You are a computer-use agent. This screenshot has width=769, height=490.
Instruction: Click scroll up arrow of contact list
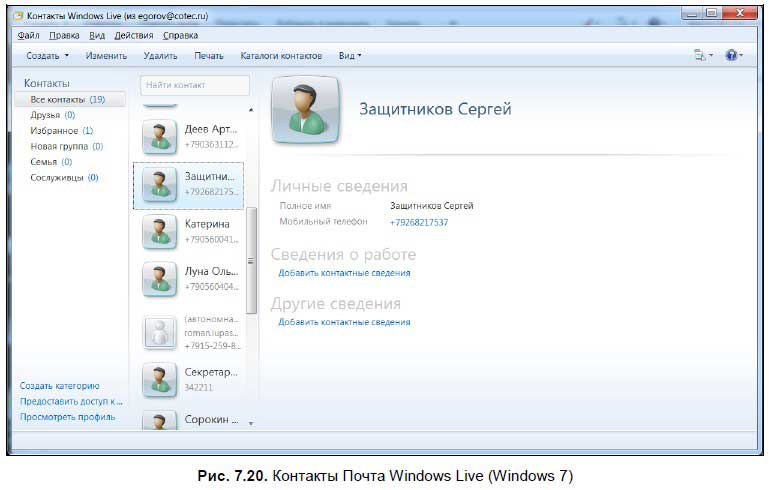click(251, 110)
